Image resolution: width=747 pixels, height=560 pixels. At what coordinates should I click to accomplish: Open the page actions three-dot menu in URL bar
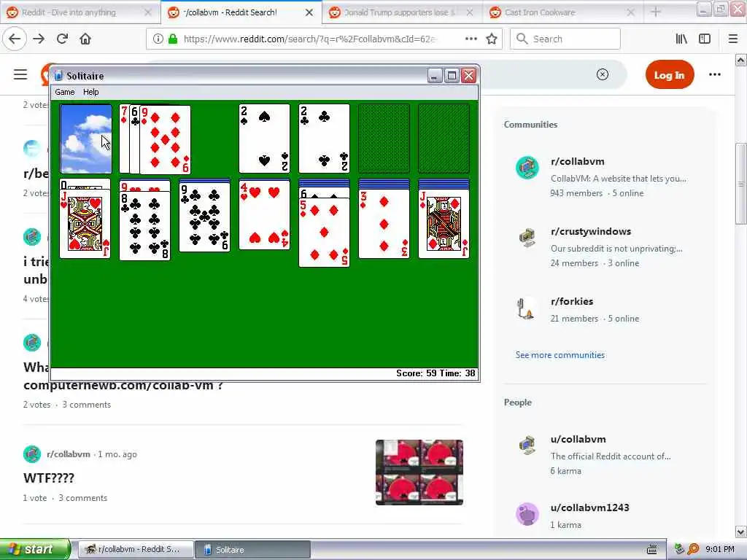pos(471,39)
